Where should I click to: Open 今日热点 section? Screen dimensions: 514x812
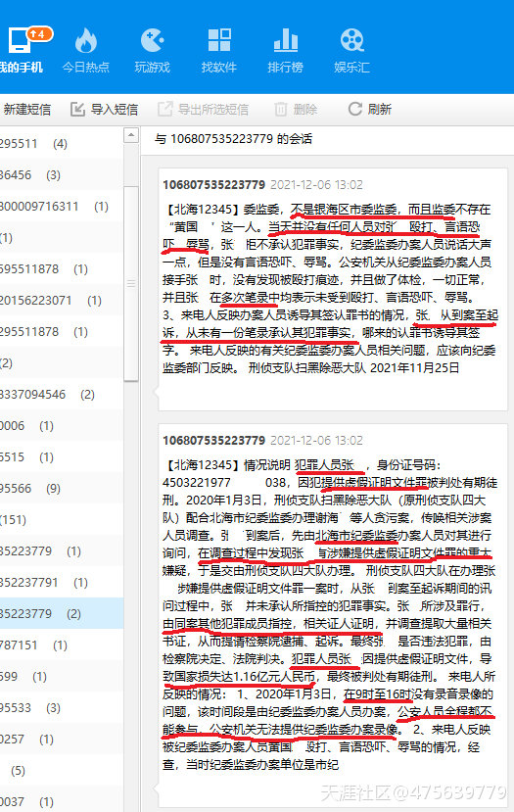tap(86, 51)
